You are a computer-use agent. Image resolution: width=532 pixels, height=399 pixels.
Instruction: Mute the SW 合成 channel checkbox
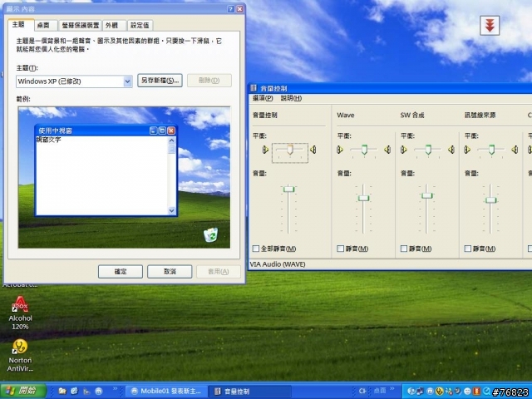coord(404,249)
